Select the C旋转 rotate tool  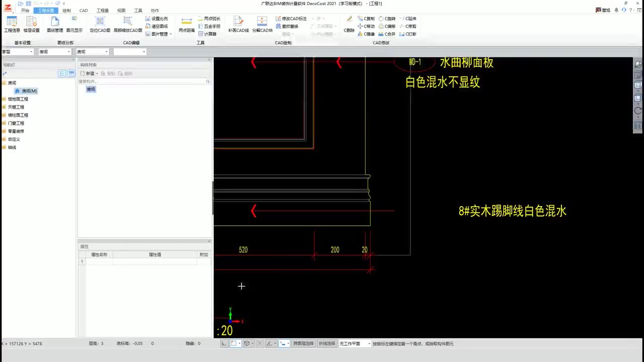(387, 19)
